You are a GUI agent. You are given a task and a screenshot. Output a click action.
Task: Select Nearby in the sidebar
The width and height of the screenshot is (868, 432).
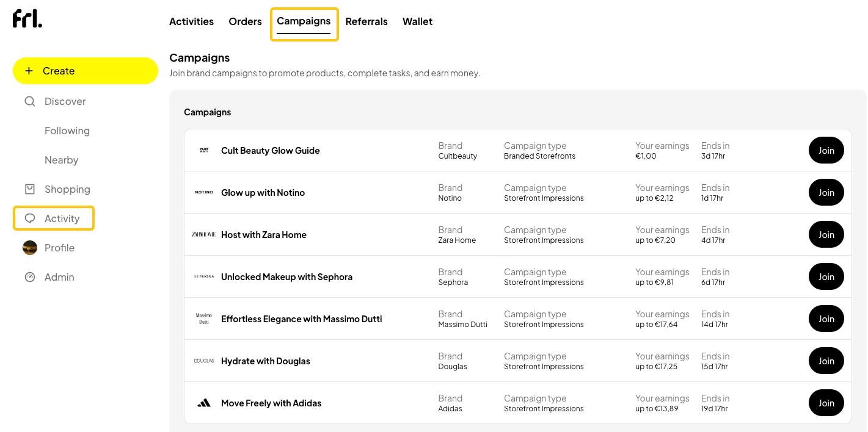62,160
